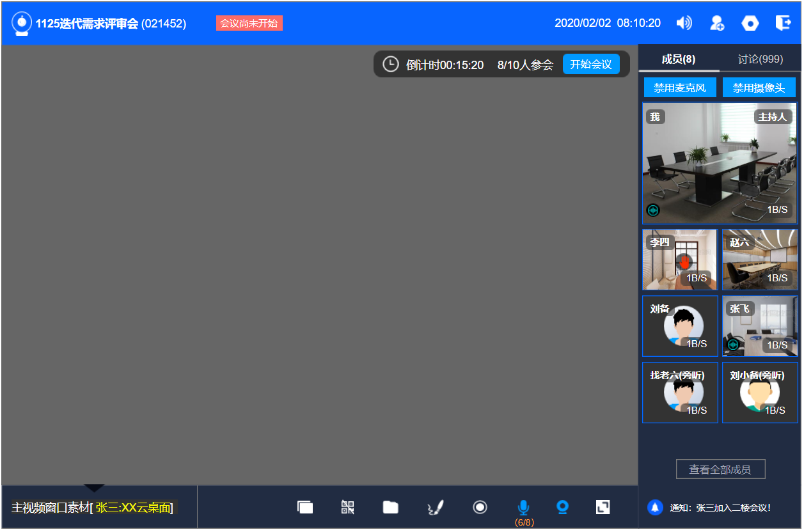Select 刘备's avatar tile
The width and height of the screenshot is (804, 532).
coord(680,326)
